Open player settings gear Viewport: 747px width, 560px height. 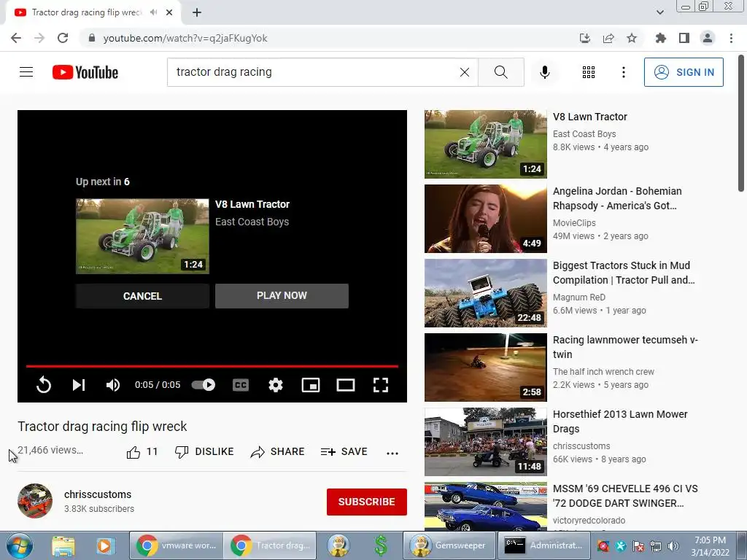[275, 385]
